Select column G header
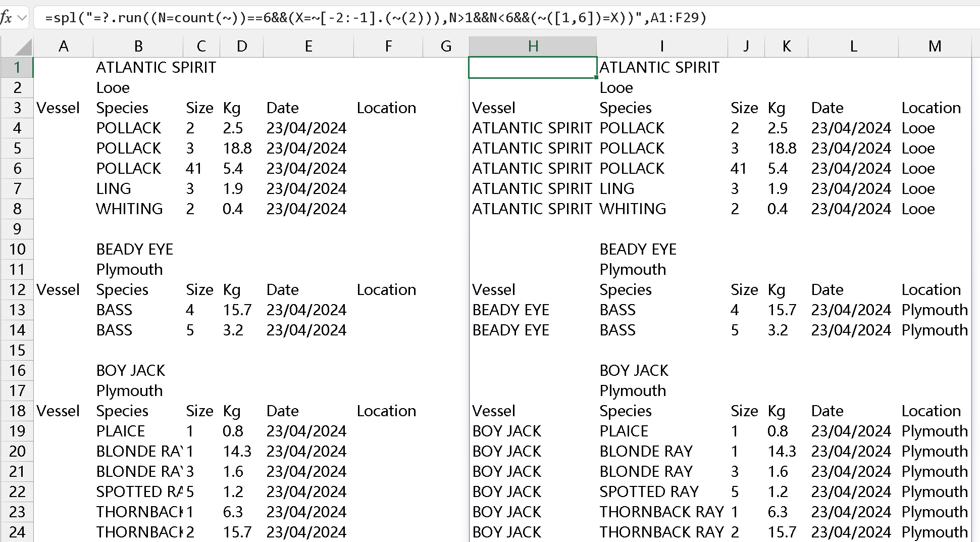 tap(446, 46)
